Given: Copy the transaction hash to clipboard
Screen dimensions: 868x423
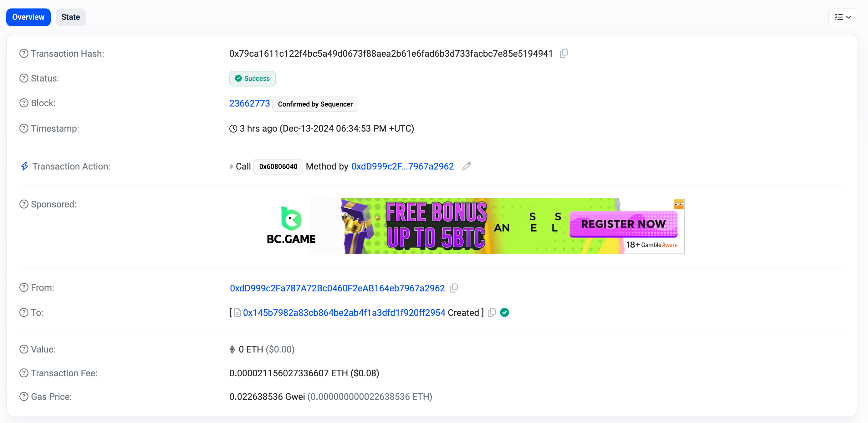Looking at the screenshot, I should click(564, 53).
